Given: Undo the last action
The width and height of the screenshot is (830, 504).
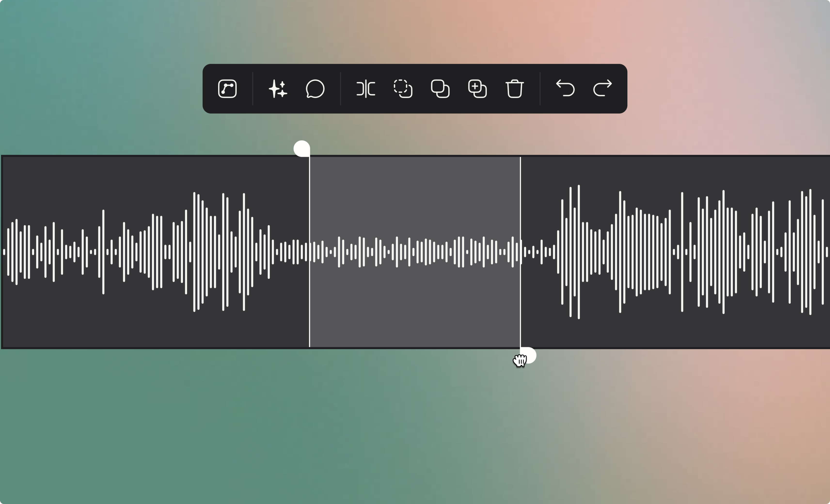Looking at the screenshot, I should pyautogui.click(x=565, y=88).
